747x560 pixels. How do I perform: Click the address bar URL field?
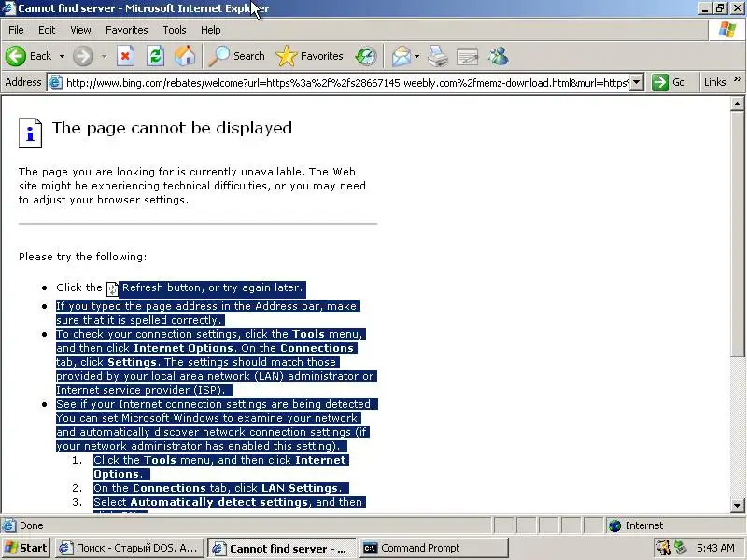pos(347,83)
